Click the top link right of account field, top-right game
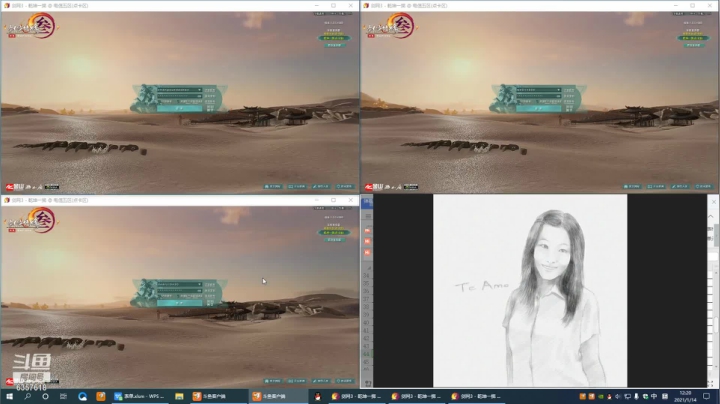720x404 pixels. 569,90
